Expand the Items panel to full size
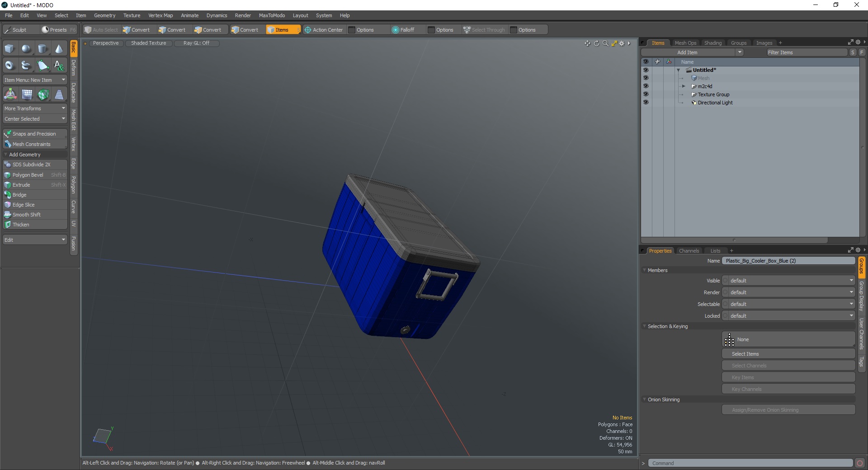This screenshot has width=868, height=470. (850, 42)
